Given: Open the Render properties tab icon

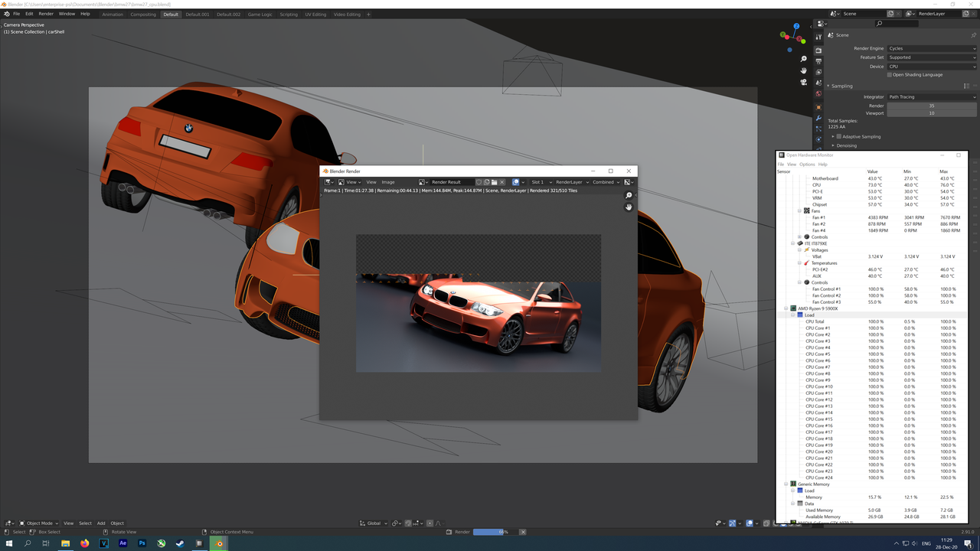Looking at the screenshot, I should (818, 51).
